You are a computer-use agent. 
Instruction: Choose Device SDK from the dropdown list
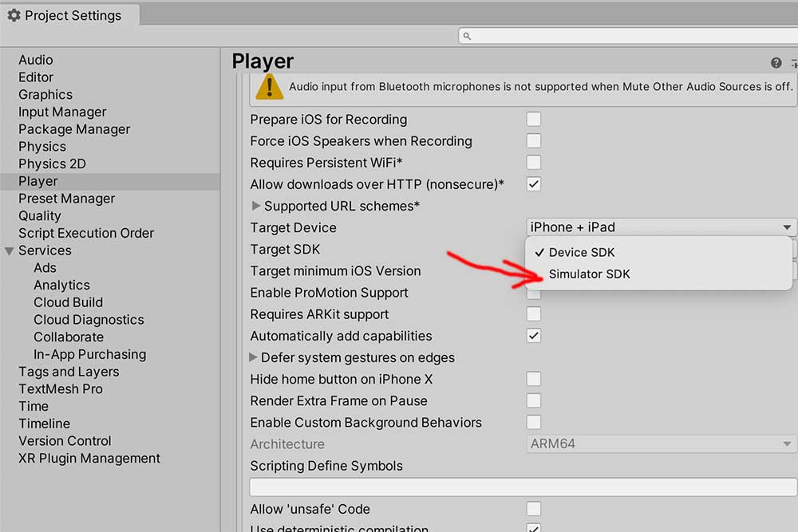[658, 252]
